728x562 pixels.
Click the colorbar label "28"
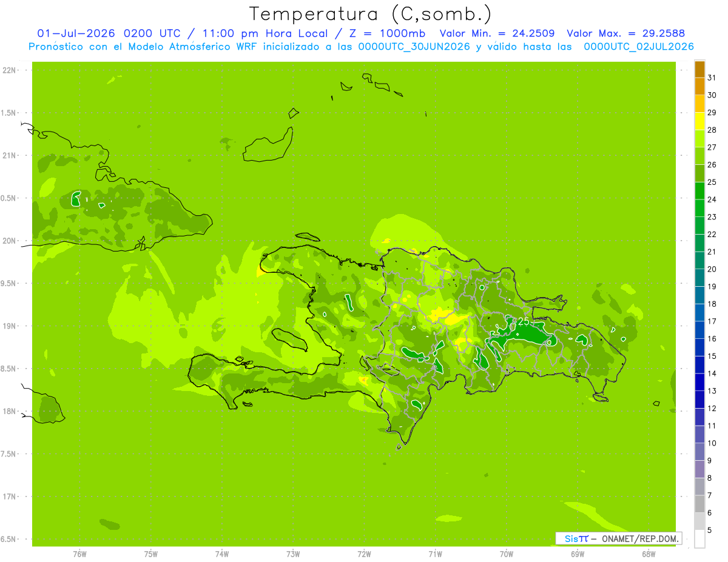712,130
